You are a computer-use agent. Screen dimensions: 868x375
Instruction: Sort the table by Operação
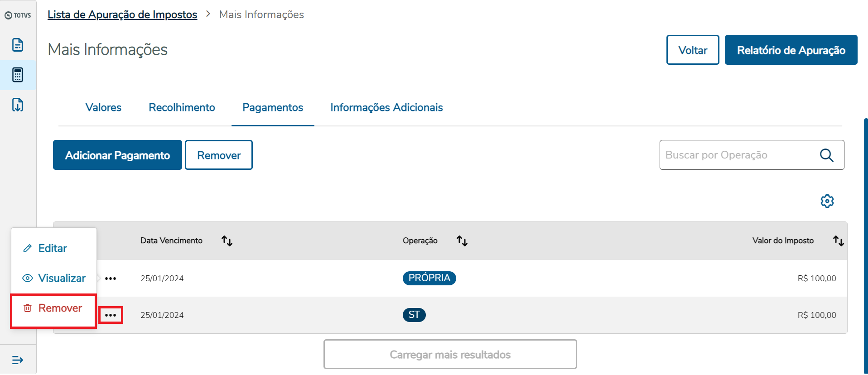point(462,241)
